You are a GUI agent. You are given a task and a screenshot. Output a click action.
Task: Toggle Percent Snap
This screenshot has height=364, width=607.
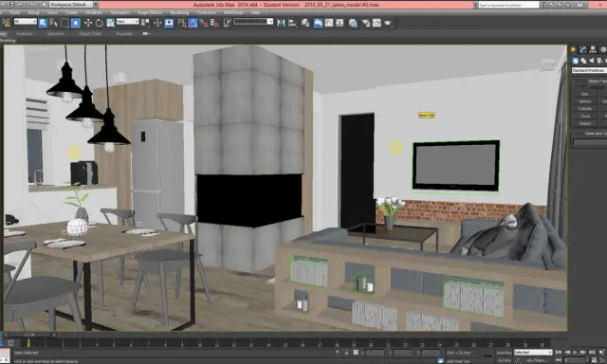click(x=204, y=23)
